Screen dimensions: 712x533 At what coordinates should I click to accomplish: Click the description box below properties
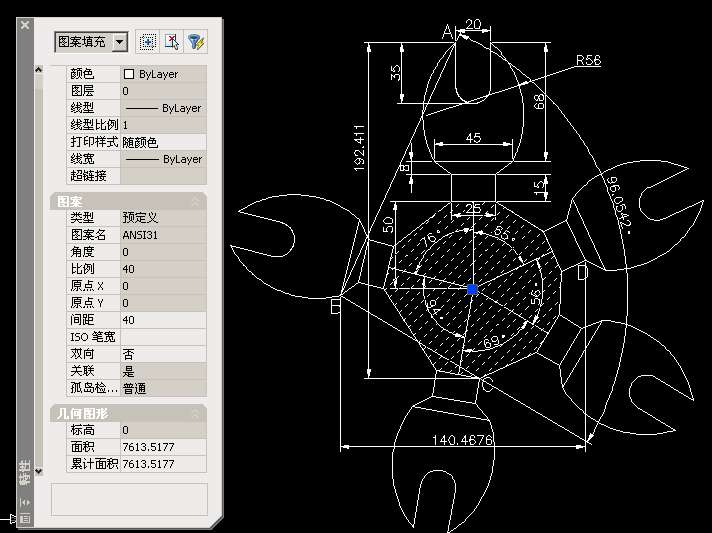(129, 499)
